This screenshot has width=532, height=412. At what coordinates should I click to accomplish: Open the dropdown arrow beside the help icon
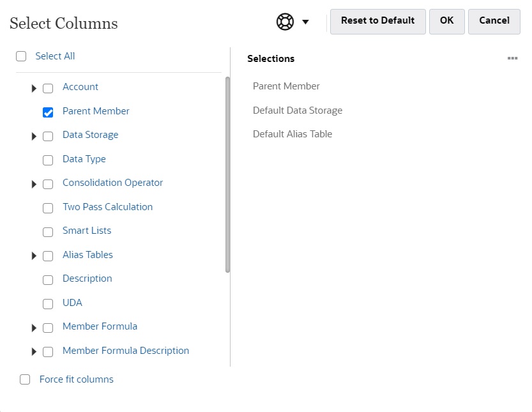pyautogui.click(x=305, y=22)
